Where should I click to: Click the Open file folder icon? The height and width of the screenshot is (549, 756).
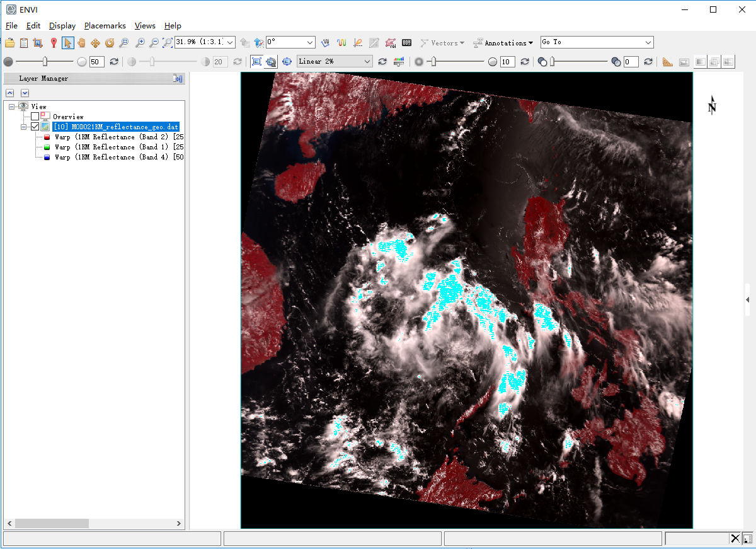(x=9, y=43)
